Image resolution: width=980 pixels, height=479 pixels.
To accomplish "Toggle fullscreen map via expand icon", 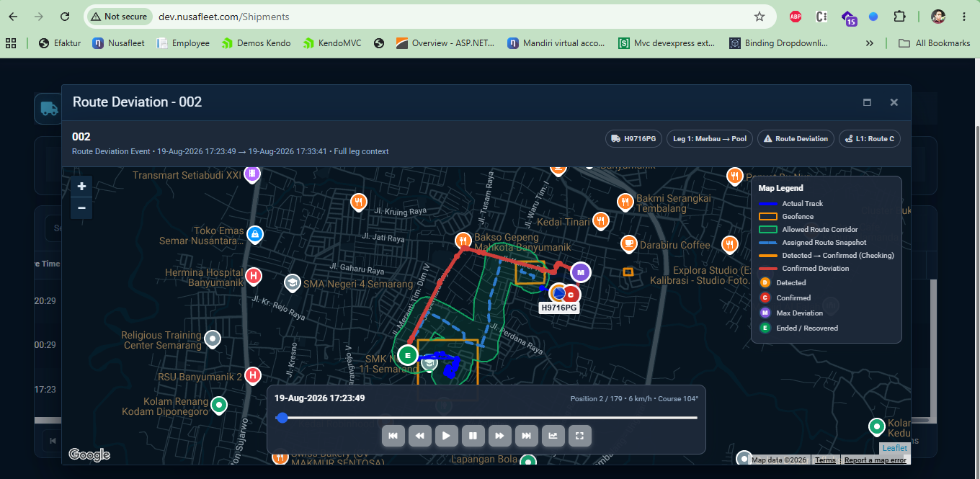I will [580, 435].
